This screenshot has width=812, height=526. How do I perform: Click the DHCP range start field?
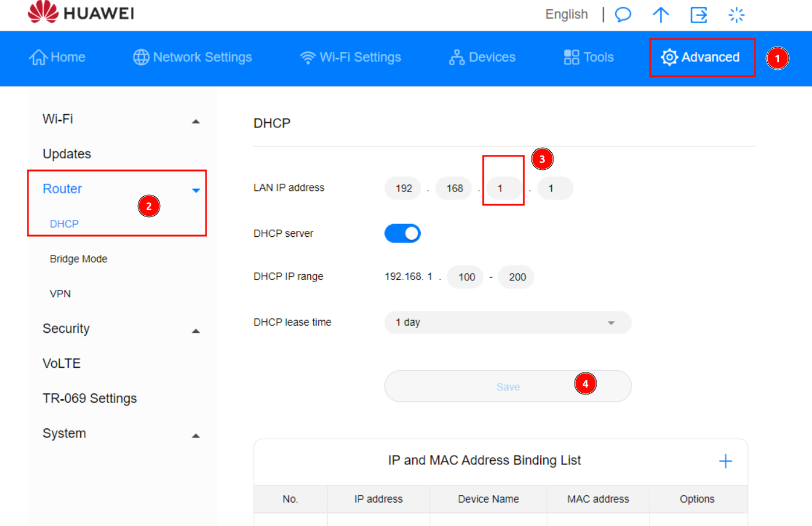(x=466, y=277)
